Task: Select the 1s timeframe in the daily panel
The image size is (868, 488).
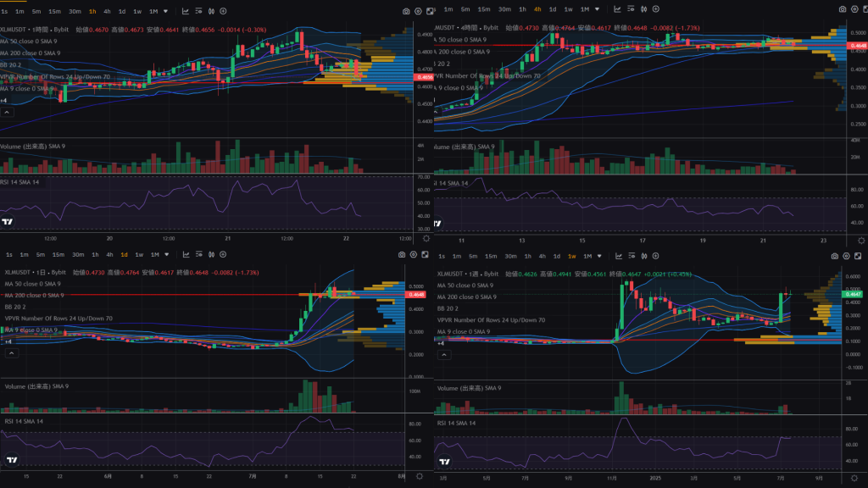Action: [x=8, y=254]
